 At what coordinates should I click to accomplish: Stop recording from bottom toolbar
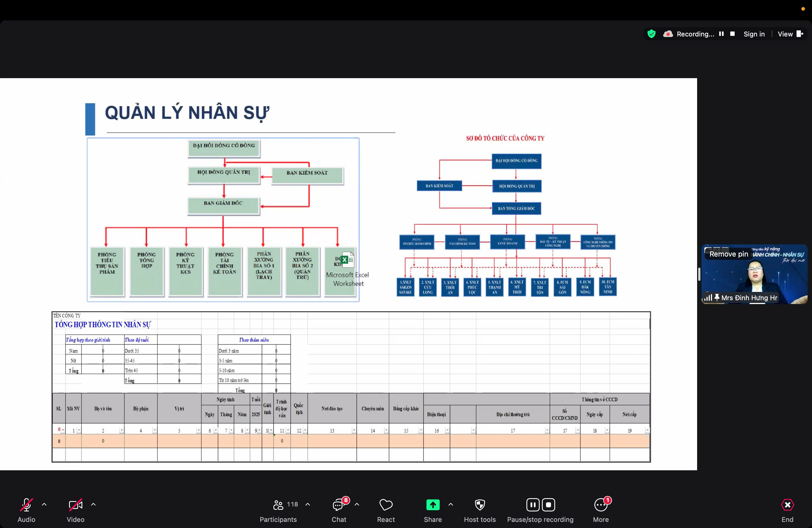(549, 505)
